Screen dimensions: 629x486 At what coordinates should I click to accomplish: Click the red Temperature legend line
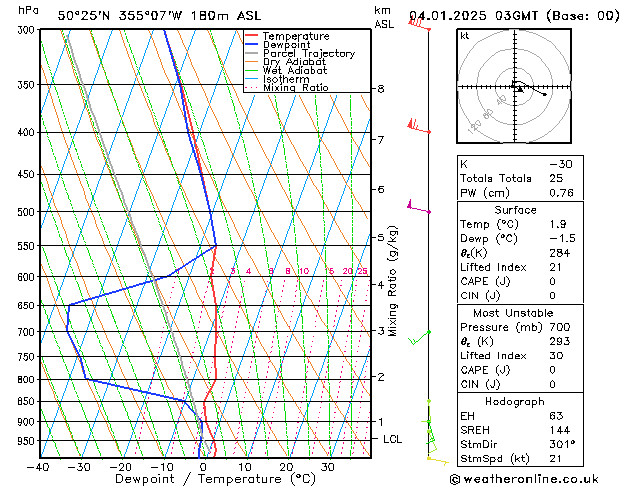coord(251,36)
